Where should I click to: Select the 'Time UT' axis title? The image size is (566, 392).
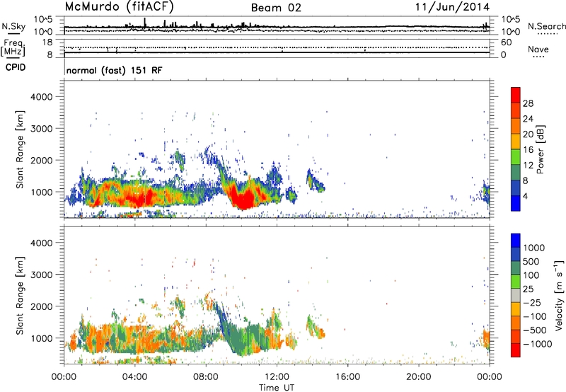pyautogui.click(x=277, y=388)
